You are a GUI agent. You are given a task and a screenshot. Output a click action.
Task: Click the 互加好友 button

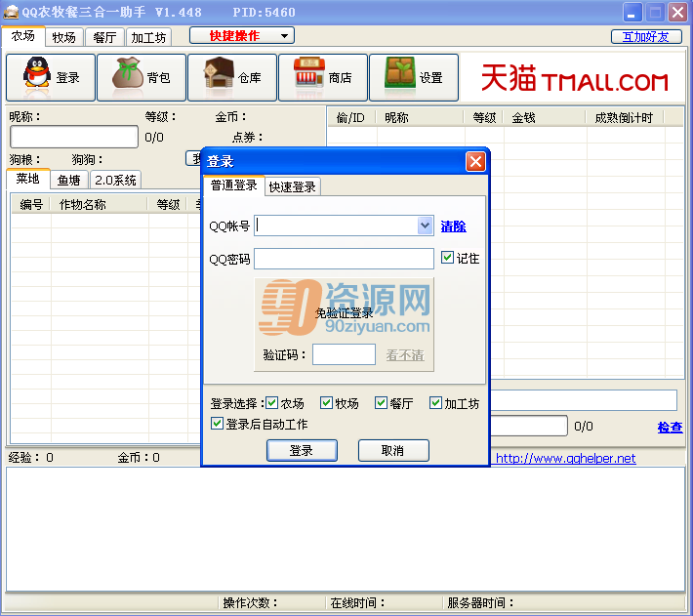click(646, 37)
